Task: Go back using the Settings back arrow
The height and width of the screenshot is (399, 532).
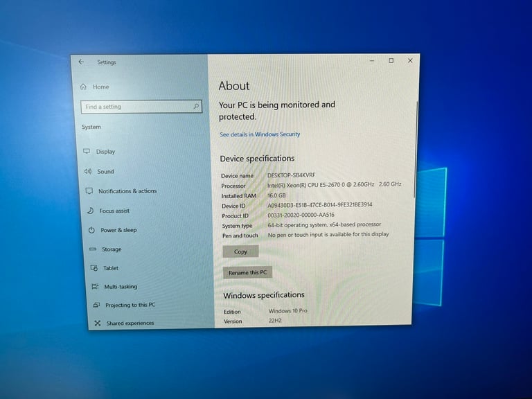Action: click(81, 62)
